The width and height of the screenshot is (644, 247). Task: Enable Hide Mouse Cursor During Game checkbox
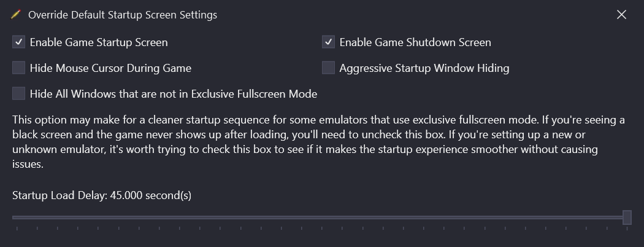coord(19,68)
